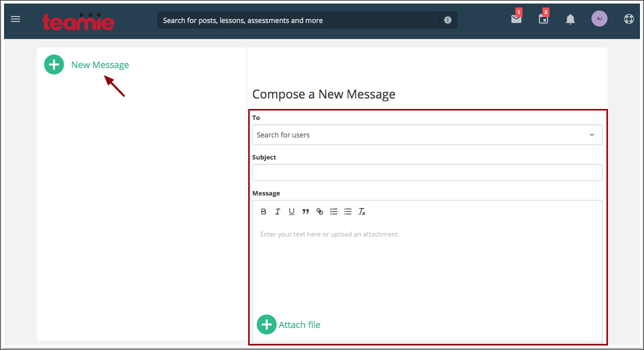Screen dimensions: 644x350
Task: Toggle underline formatting
Action: tap(292, 211)
